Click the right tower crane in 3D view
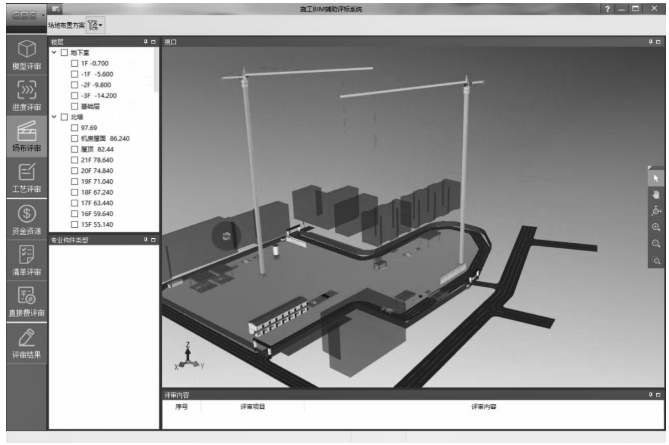The height and width of the screenshot is (445, 669). coord(463,171)
